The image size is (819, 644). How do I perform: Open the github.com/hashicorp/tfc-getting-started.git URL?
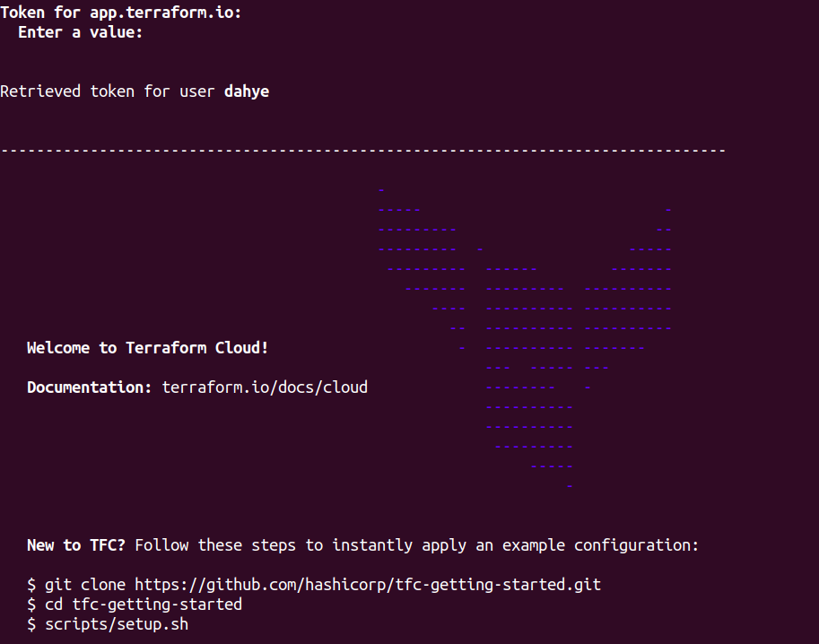tap(368, 585)
